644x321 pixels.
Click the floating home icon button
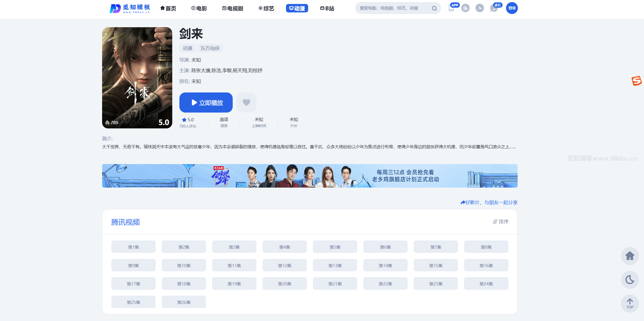tap(630, 256)
